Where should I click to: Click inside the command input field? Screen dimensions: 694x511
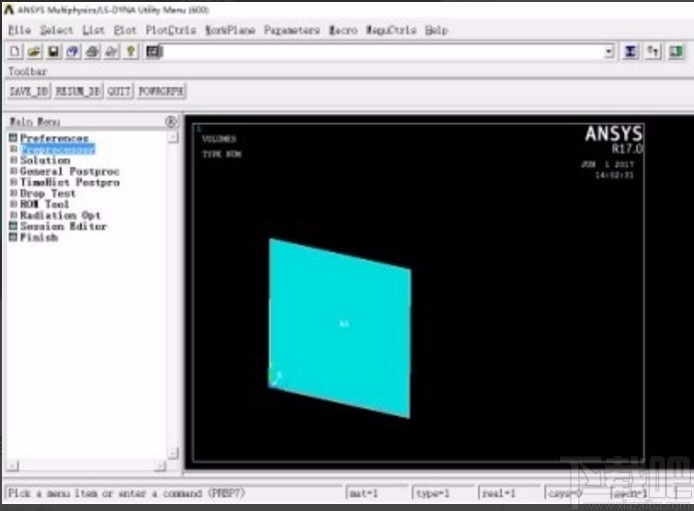(382, 52)
